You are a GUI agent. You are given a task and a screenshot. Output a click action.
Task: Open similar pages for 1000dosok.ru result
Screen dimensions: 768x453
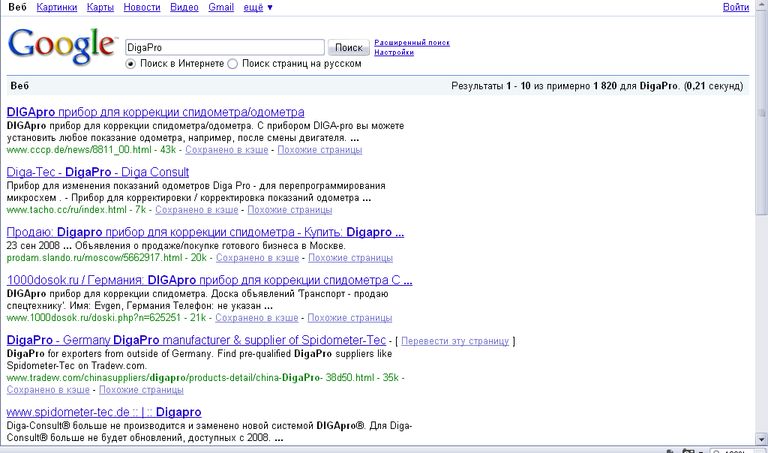[x=350, y=318]
